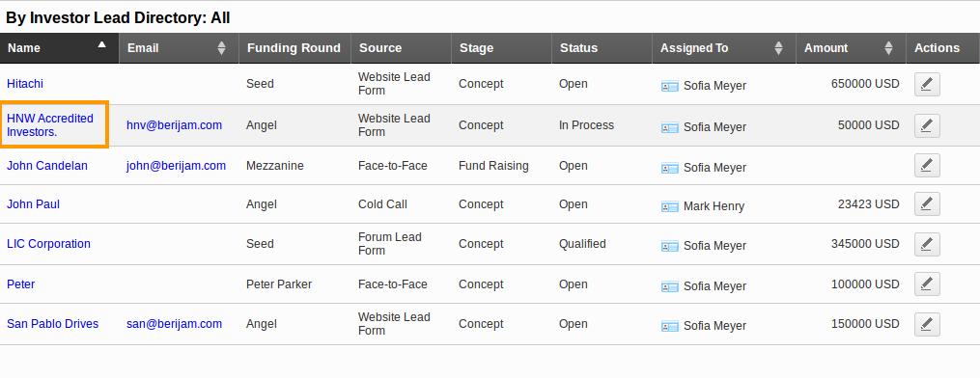Click the john@berijam.com email link

point(176,165)
